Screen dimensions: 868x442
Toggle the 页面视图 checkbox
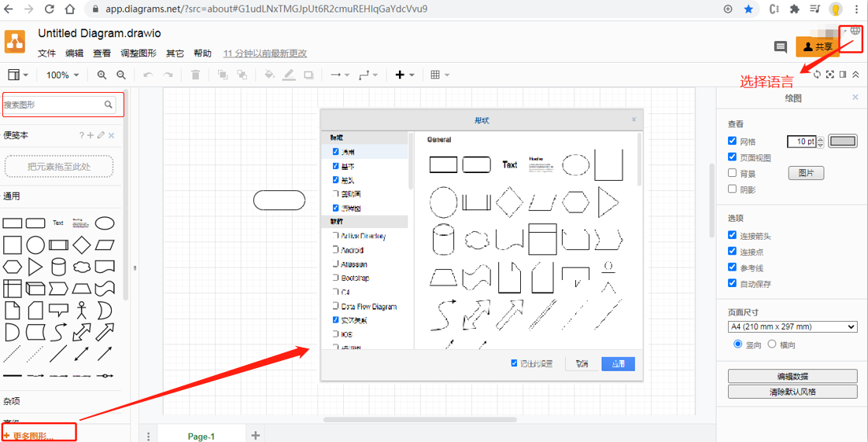733,157
